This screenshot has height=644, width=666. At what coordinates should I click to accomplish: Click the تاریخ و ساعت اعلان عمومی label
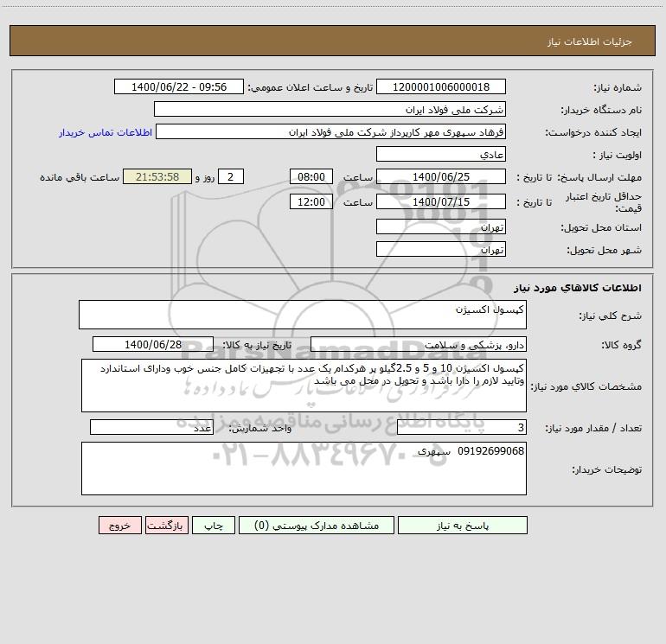tap(310, 88)
